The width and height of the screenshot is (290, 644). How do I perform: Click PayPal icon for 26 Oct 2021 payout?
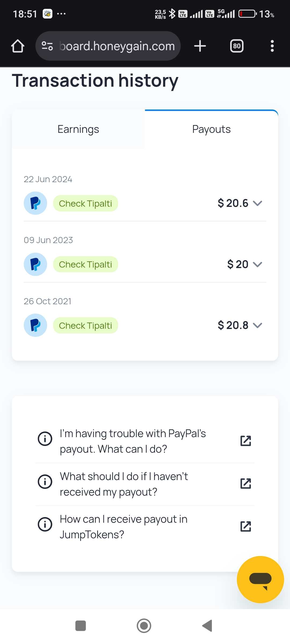tap(35, 325)
